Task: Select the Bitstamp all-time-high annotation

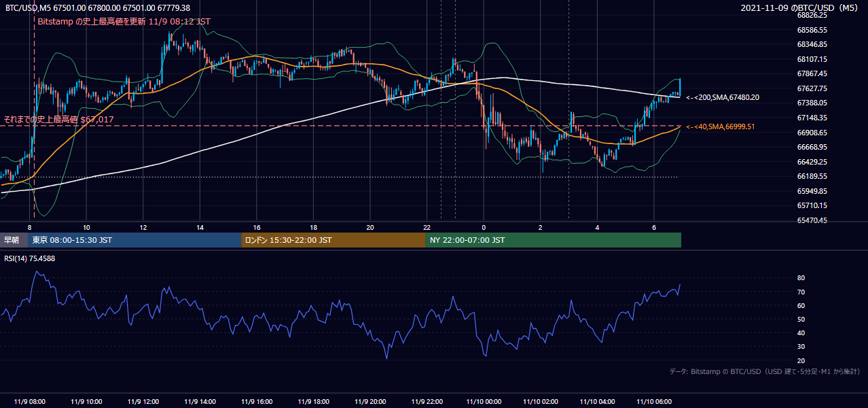Action: (x=124, y=21)
